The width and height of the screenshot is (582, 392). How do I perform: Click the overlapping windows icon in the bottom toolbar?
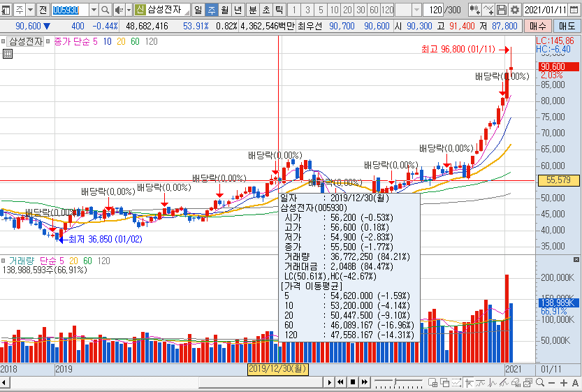pos(444,382)
